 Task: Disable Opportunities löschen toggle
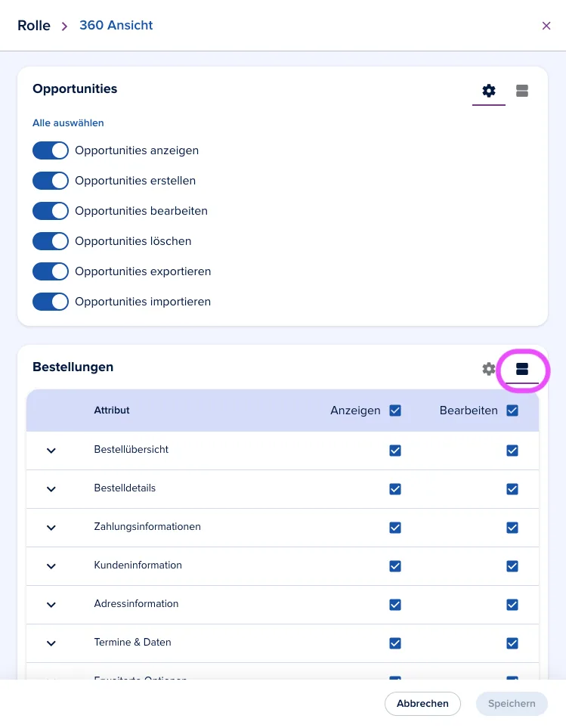tap(51, 241)
